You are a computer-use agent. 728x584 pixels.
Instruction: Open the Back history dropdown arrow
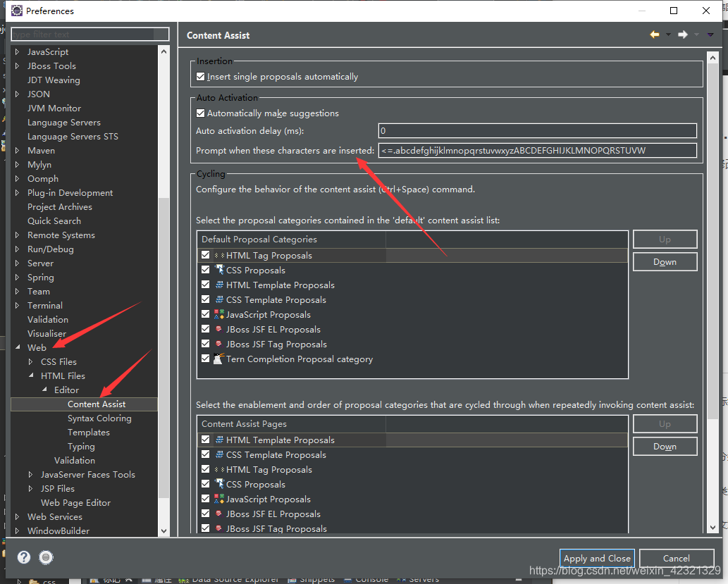click(668, 35)
